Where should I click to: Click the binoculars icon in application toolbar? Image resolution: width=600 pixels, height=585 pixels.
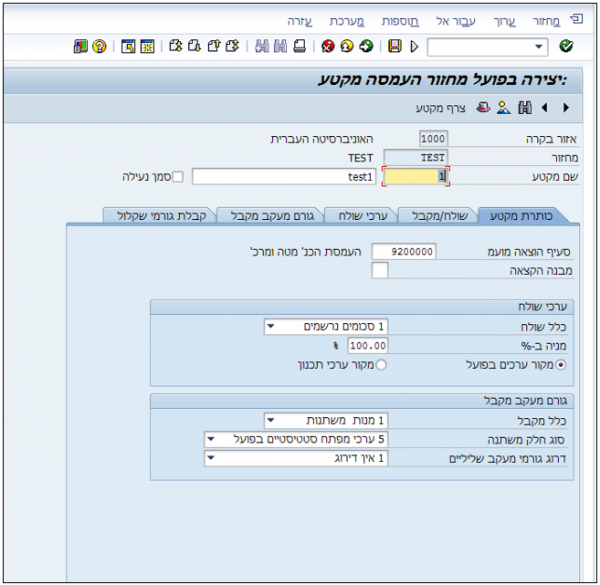pyautogui.click(x=525, y=108)
